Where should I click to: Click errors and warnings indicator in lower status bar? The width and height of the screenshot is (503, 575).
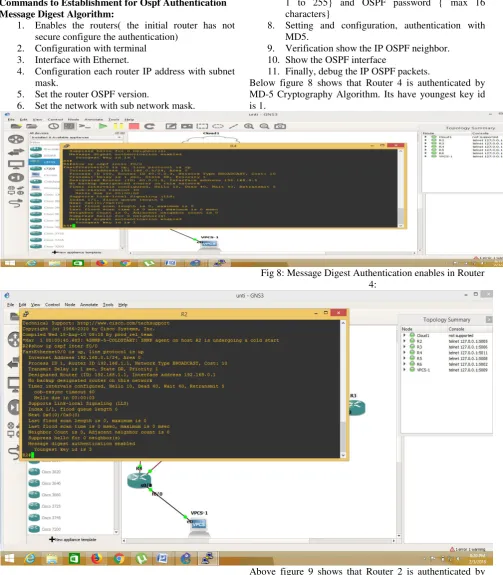tap(468, 549)
